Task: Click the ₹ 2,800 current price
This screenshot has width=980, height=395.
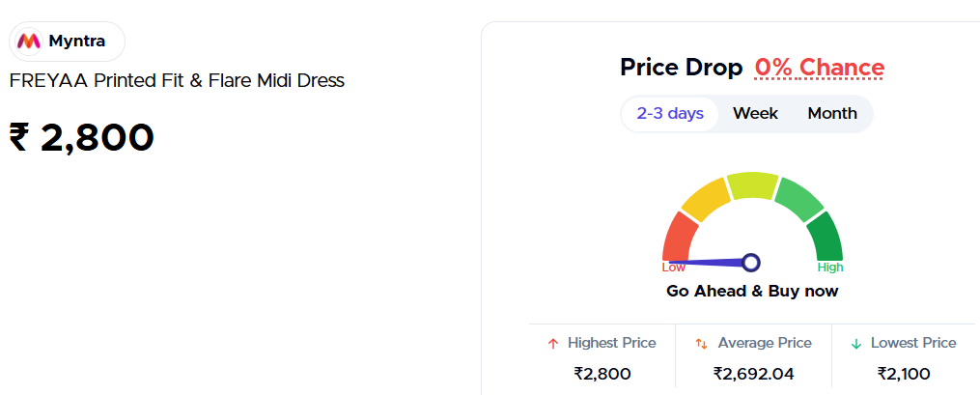Action: 82,138
